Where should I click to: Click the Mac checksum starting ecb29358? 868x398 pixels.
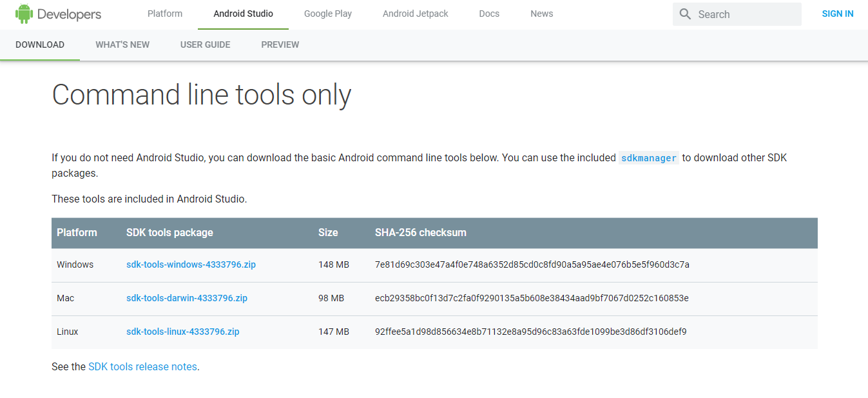click(532, 298)
